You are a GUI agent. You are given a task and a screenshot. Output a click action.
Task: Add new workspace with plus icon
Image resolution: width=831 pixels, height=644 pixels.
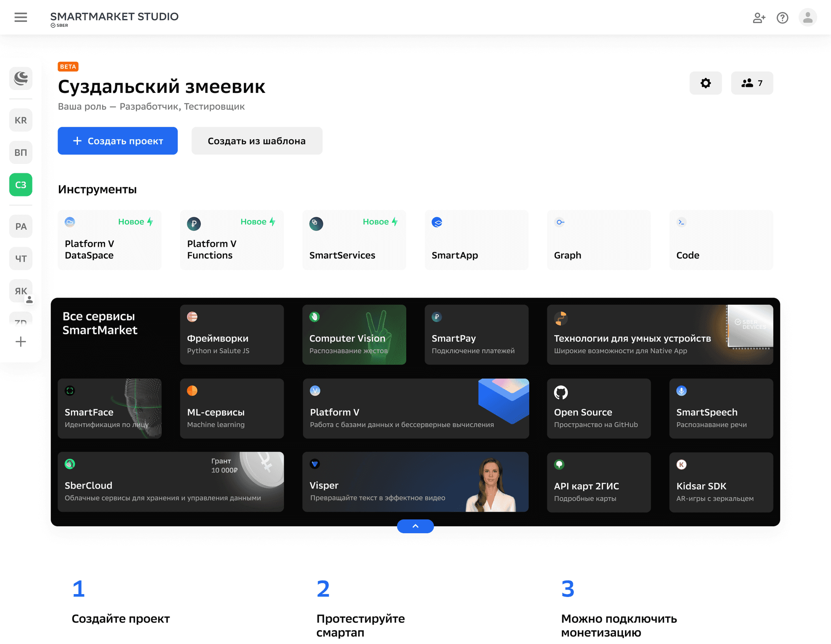(21, 342)
